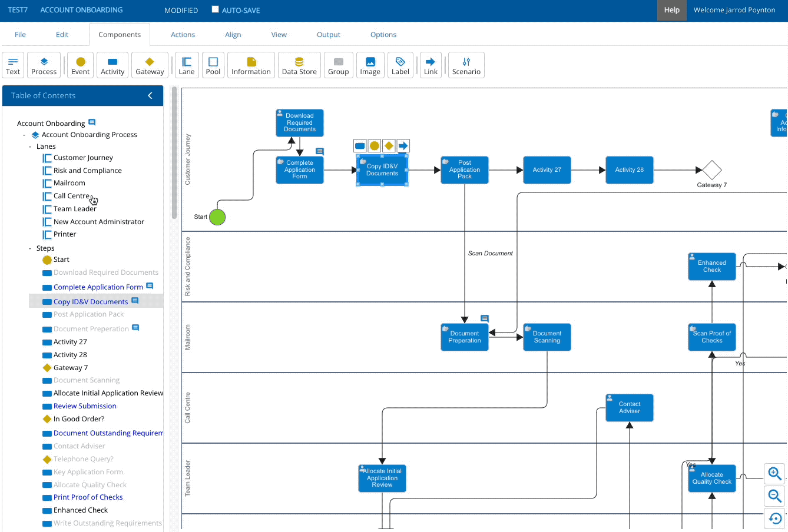Switch to the Output tab
788x532 pixels.
tap(328, 35)
